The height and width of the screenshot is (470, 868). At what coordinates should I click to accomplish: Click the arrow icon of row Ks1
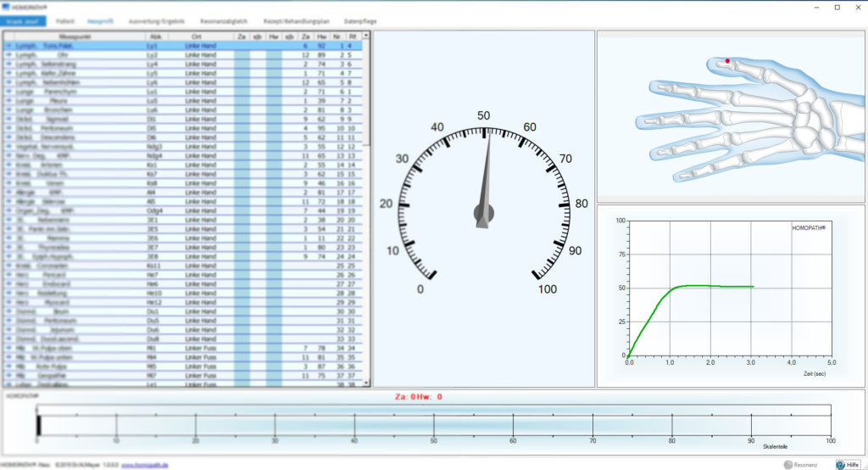point(8,165)
